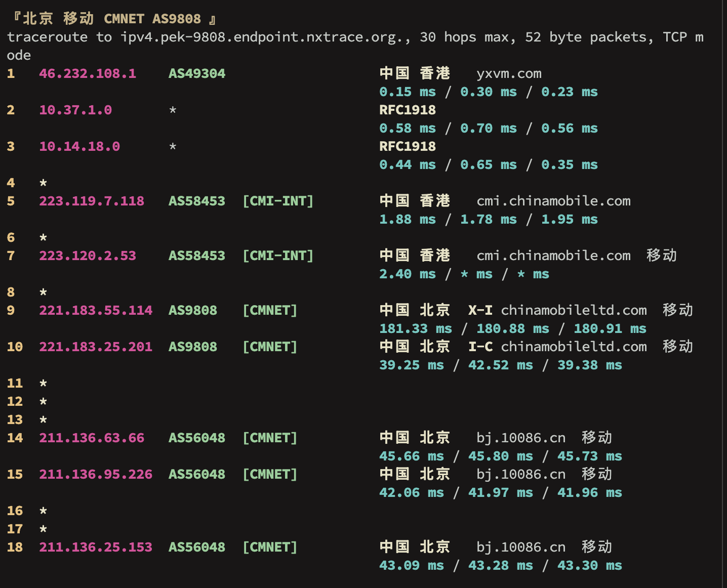727x588 pixels.
Task: Click chinamobileltd.com on hop 10
Action: point(574,347)
